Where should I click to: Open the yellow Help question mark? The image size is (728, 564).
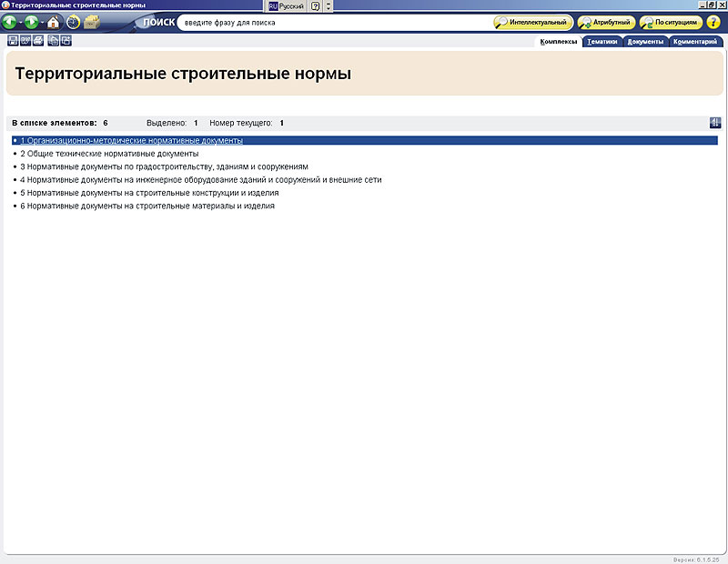(x=713, y=22)
